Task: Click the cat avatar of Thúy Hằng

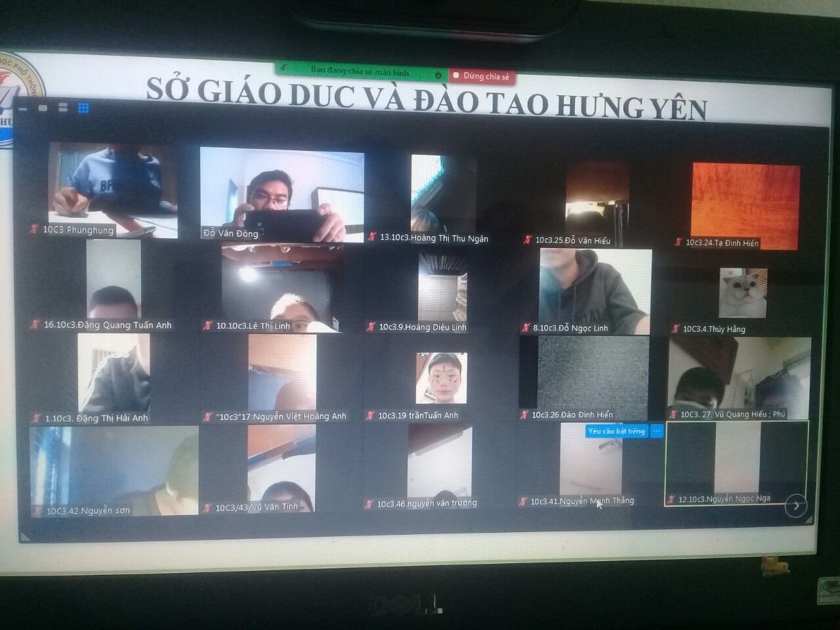Action: click(x=742, y=293)
